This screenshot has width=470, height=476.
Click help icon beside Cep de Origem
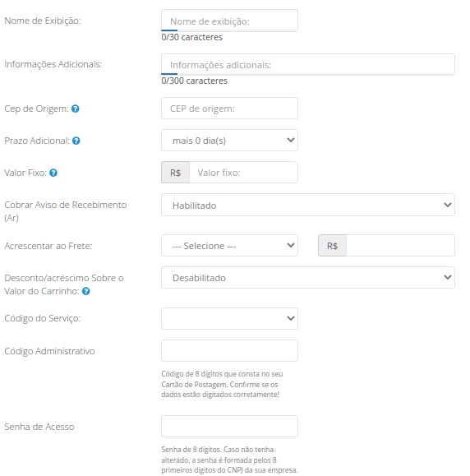tap(76, 109)
